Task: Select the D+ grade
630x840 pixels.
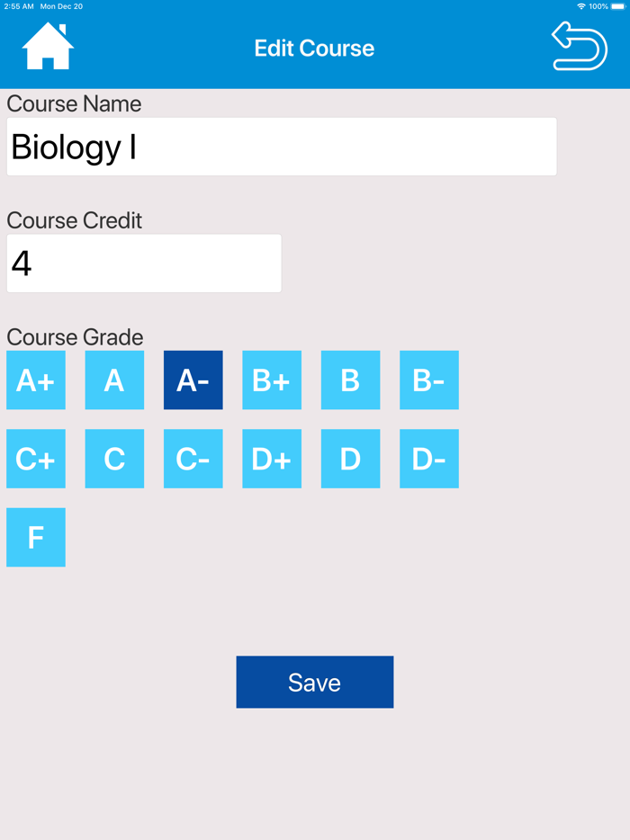Action: click(272, 459)
